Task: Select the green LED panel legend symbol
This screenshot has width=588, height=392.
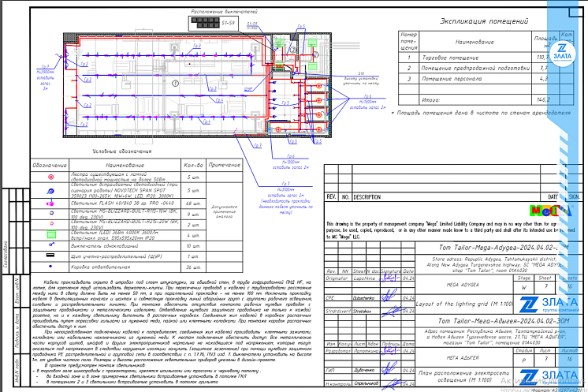Action: pyautogui.click(x=51, y=233)
